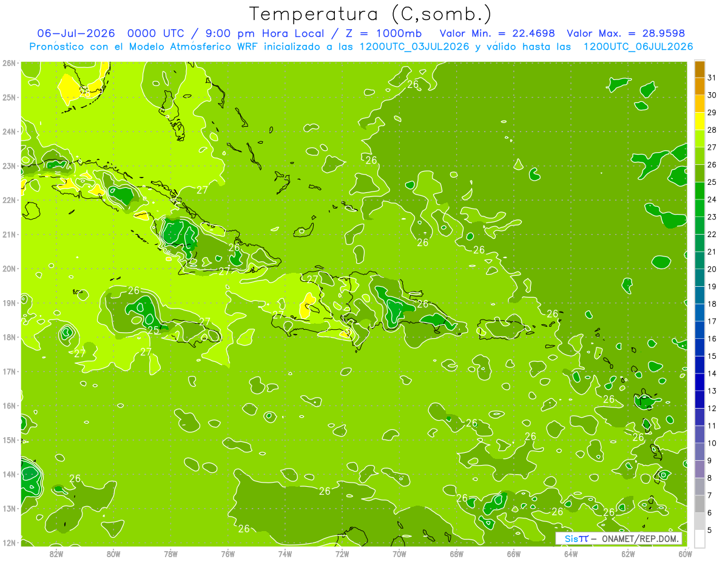Click the '20N' latitude axis label
Image resolution: width=728 pixels, height=562 pixels.
[x=9, y=269]
